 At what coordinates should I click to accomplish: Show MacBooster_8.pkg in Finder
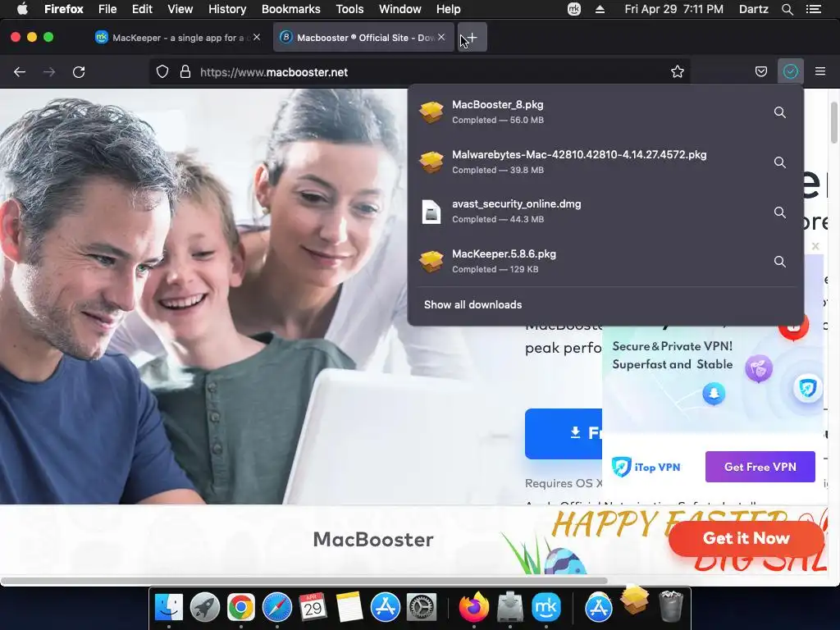tap(780, 112)
